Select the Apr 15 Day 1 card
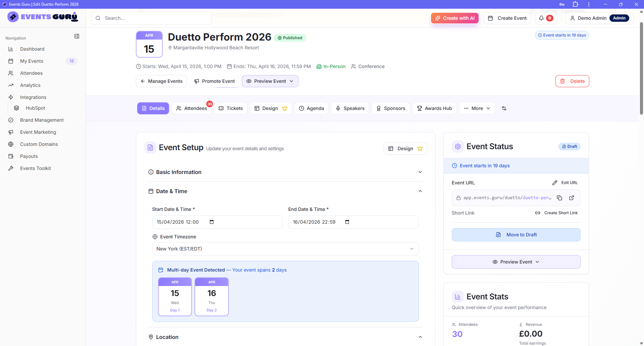644x346 pixels. coord(175,296)
